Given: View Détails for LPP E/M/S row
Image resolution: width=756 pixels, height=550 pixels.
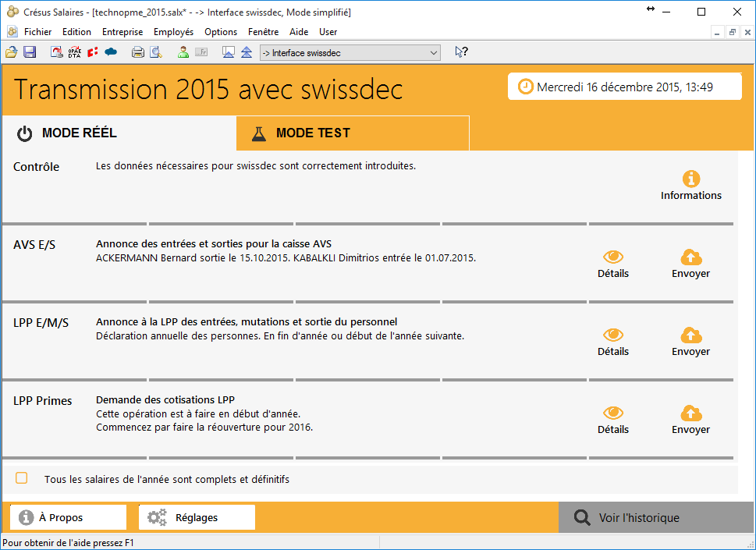Looking at the screenshot, I should click(612, 342).
